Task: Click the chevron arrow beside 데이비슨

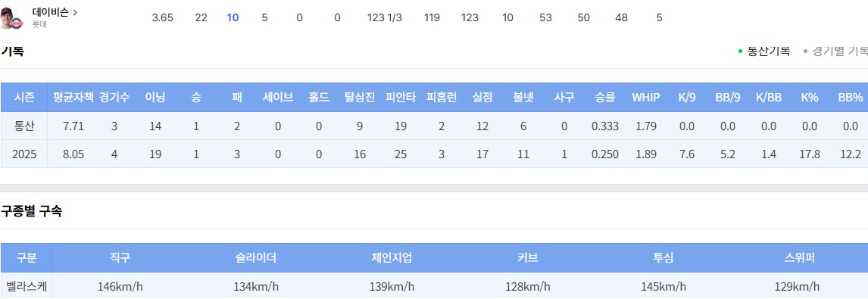Action: (75, 12)
